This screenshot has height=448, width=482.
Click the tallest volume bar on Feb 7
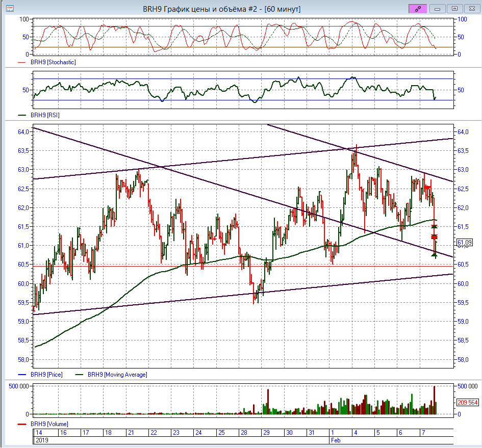434,400
